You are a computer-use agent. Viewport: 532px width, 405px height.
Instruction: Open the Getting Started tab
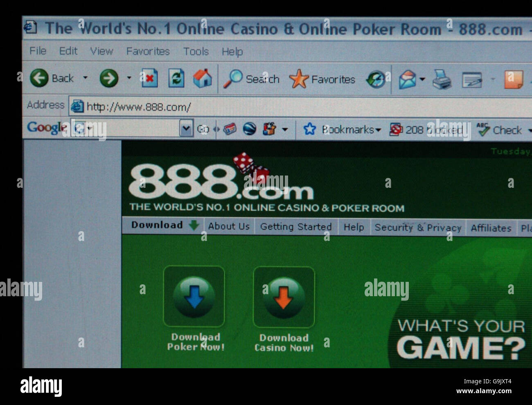(x=296, y=227)
